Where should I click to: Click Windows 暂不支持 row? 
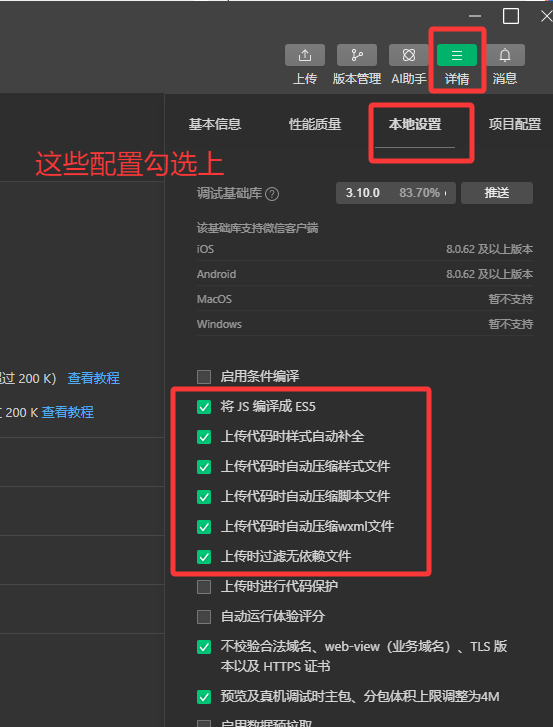365,324
